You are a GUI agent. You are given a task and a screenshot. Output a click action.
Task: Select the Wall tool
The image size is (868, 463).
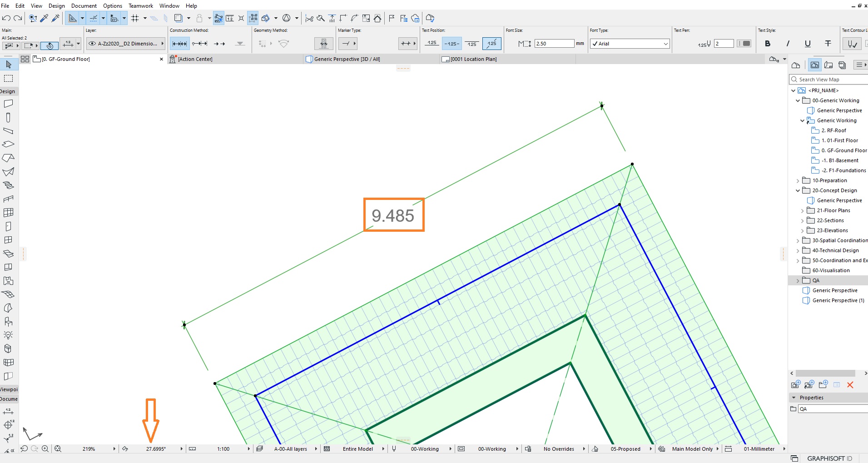(x=8, y=104)
